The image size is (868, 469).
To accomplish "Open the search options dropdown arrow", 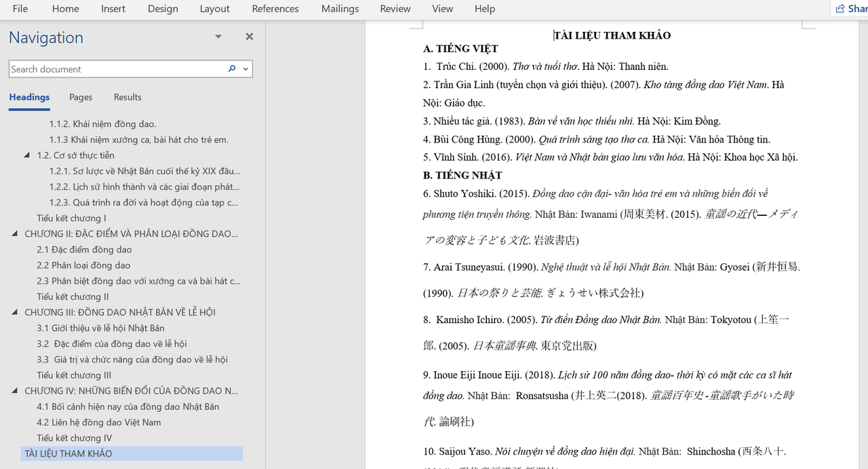I will [x=245, y=69].
